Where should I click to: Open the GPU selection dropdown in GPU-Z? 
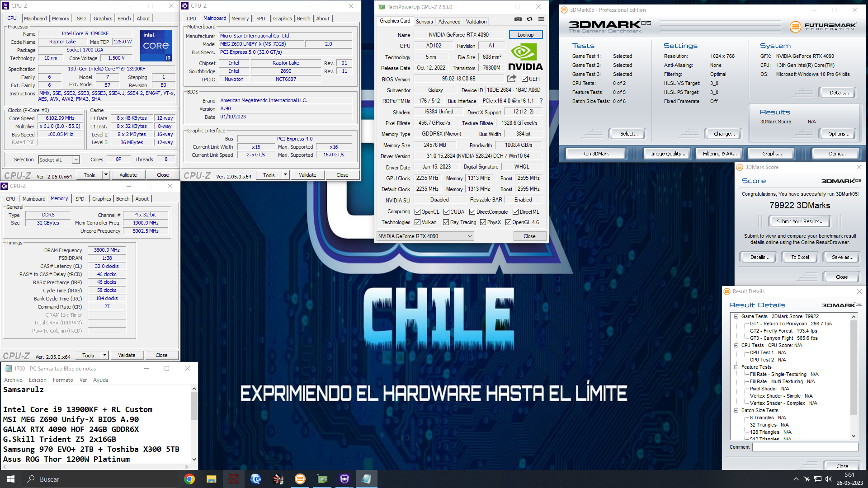click(x=425, y=236)
